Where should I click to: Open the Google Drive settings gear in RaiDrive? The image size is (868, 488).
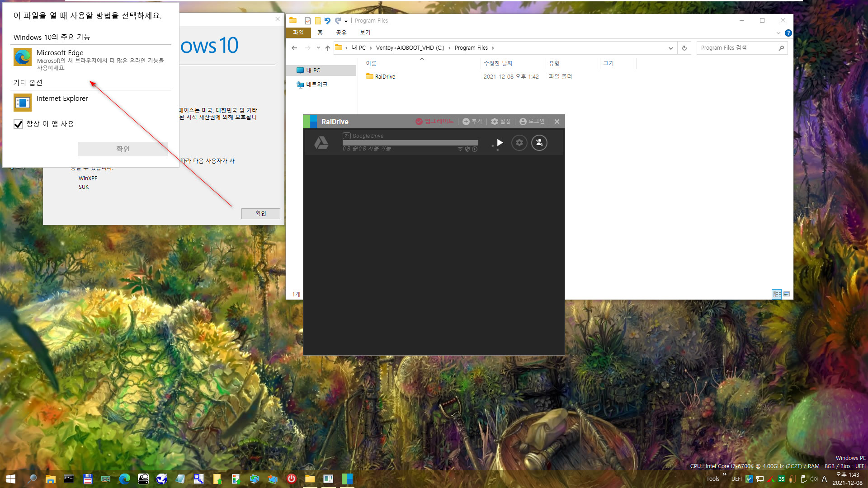coord(519,143)
